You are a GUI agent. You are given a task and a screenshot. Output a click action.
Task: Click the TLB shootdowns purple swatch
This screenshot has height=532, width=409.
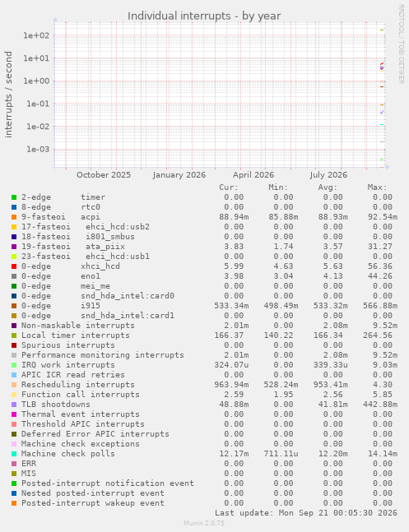pyautogui.click(x=14, y=405)
